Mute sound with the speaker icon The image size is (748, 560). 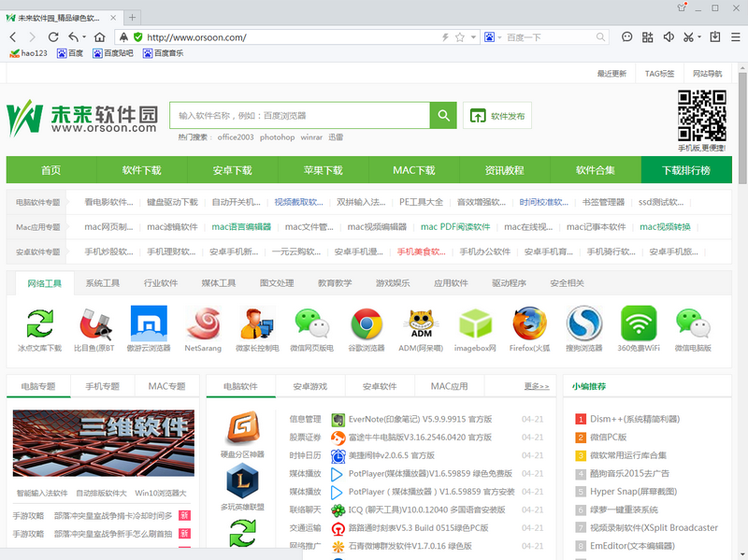pos(669,37)
